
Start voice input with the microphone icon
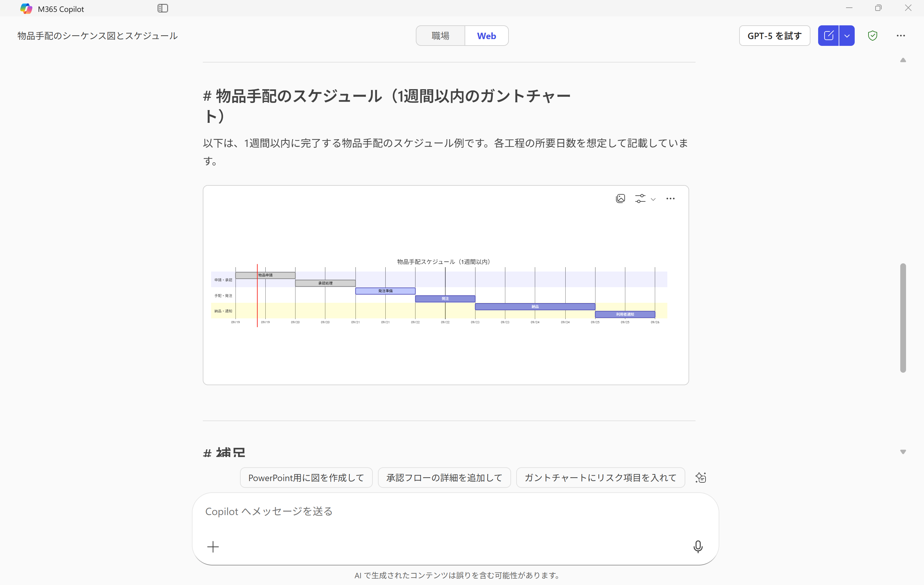[x=698, y=546]
